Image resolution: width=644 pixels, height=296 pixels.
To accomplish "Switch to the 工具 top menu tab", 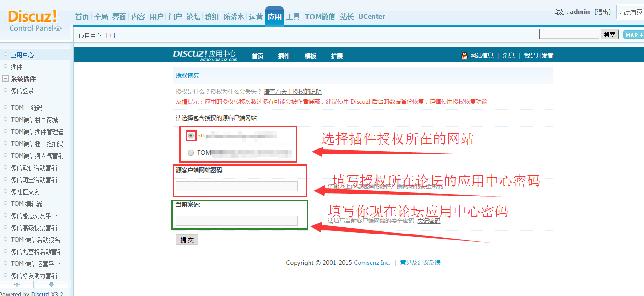I will 293,17.
